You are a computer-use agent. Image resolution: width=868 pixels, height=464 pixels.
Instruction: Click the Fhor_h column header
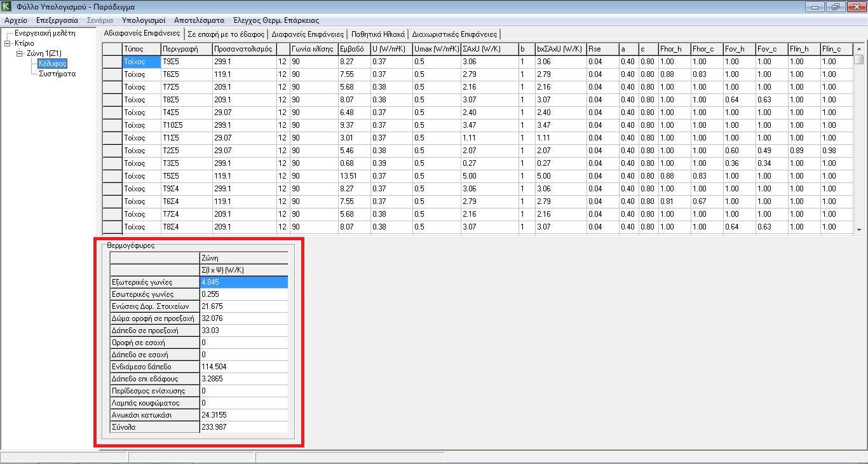click(675, 49)
